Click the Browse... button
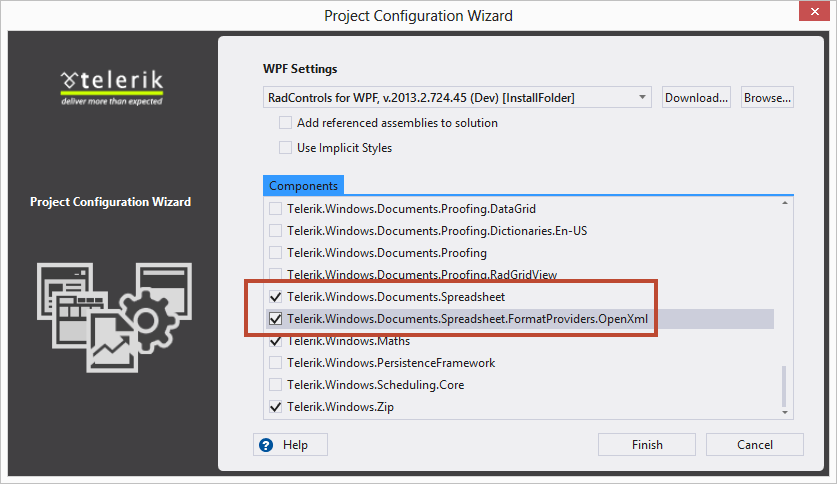The width and height of the screenshot is (837, 484). [x=767, y=98]
